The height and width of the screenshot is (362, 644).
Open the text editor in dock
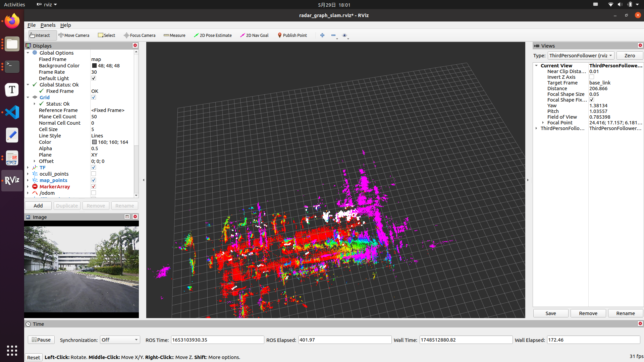click(12, 135)
